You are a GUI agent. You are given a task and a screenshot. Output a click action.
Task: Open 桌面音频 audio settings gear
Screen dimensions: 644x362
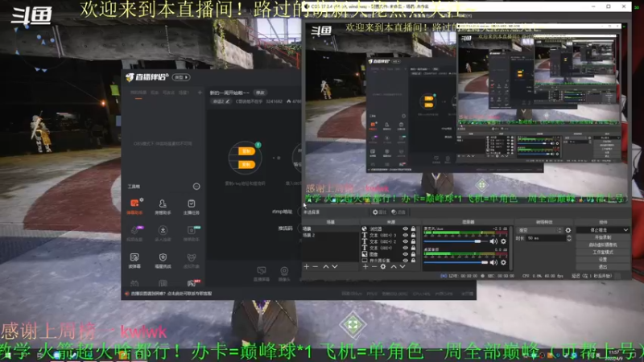[x=504, y=262]
